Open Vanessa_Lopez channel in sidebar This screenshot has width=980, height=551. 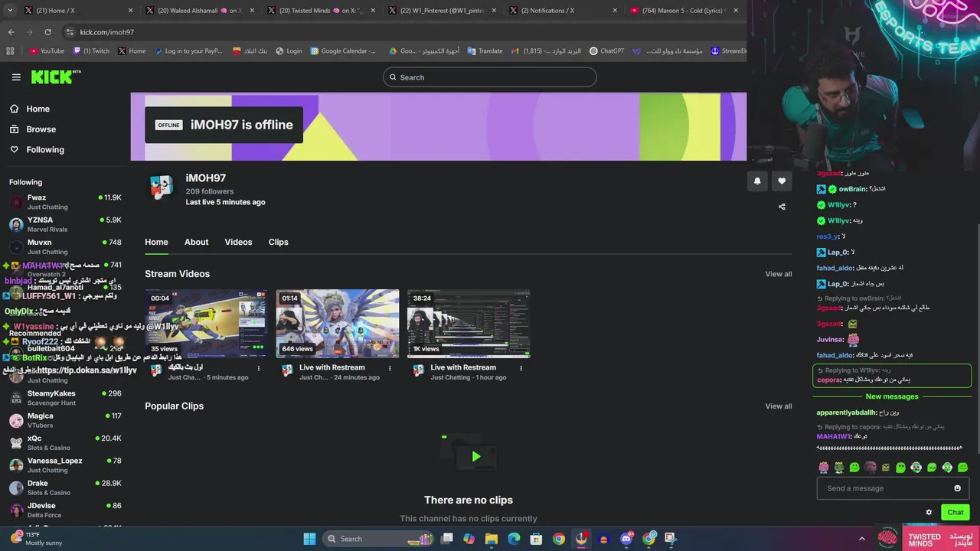coord(65,465)
